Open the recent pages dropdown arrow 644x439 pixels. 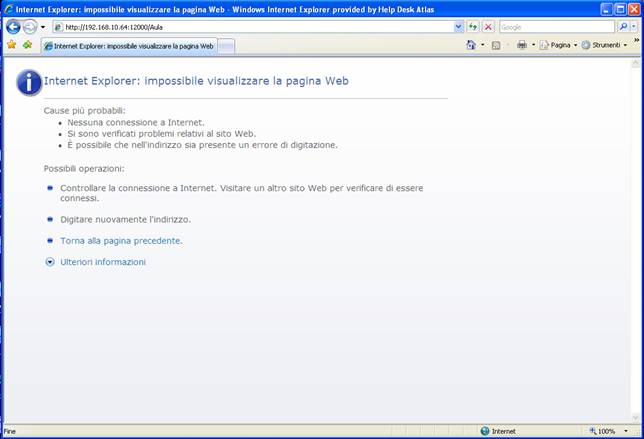(43, 27)
